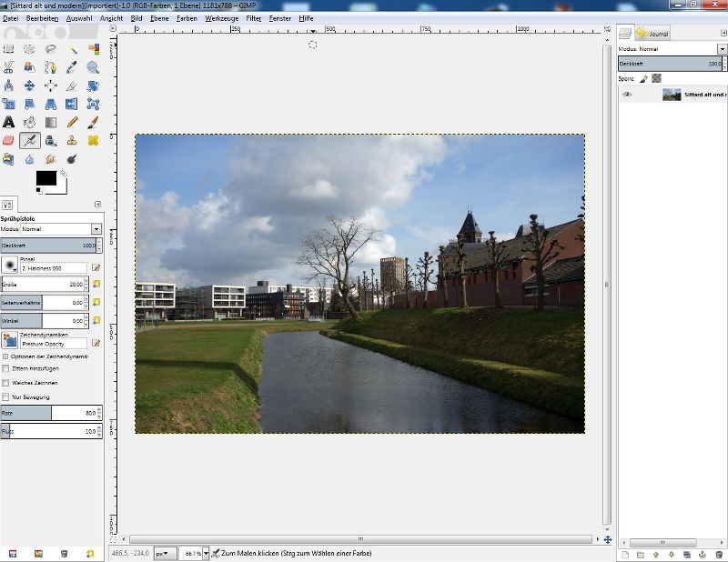Image resolution: width=728 pixels, height=562 pixels.
Task: Select the Bucket Fill tool
Action: tap(29, 122)
